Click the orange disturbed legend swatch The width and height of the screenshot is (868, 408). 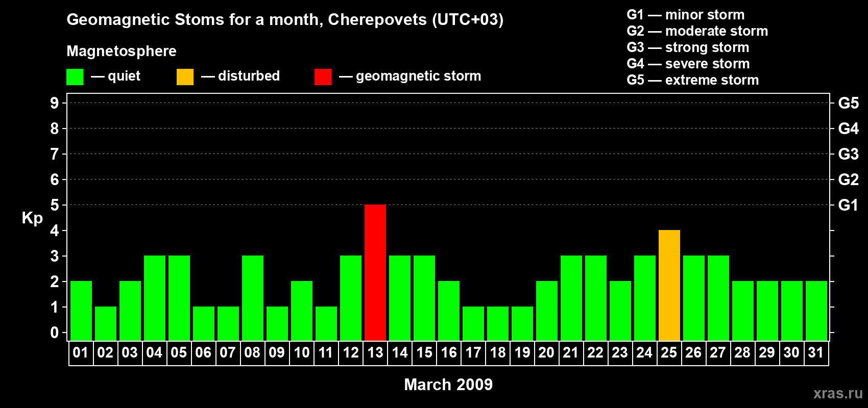coord(185,77)
